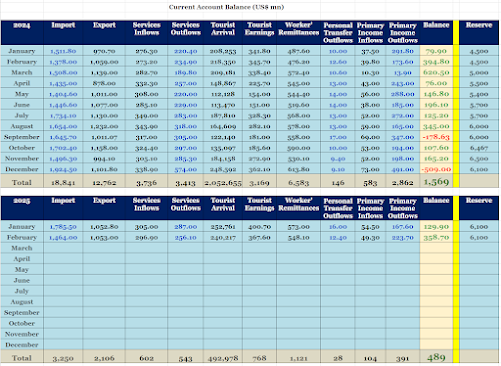The width and height of the screenshot is (501, 366).
Task: Click June 2024 primary income inflows 38.00
Action: tap(370, 105)
